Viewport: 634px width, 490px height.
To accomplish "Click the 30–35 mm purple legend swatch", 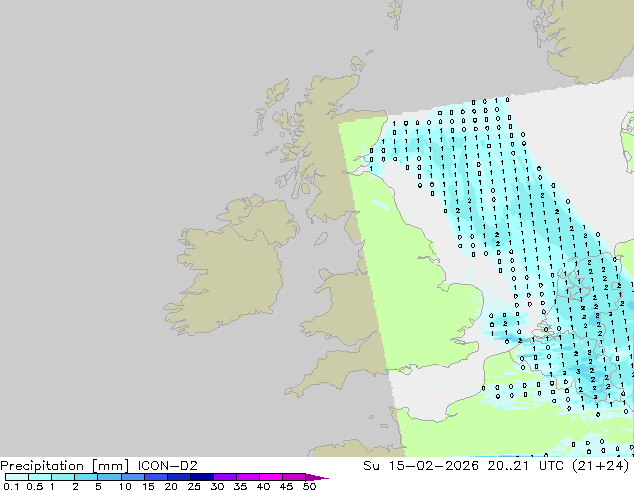I will point(224,477).
